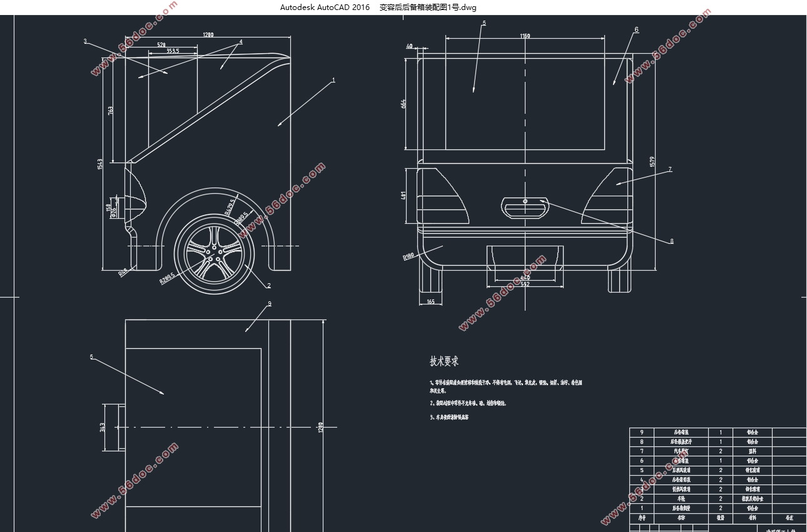Click the '40' dimension at rear view top
Viewport: 807px width, 532px height.
pyautogui.click(x=410, y=46)
